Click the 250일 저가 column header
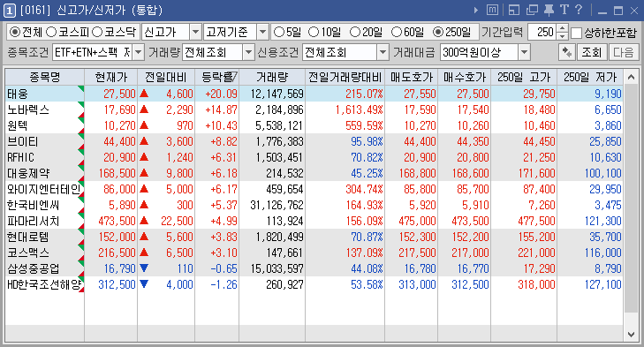Screen dimensions: 644x347 pyautogui.click(x=590, y=77)
